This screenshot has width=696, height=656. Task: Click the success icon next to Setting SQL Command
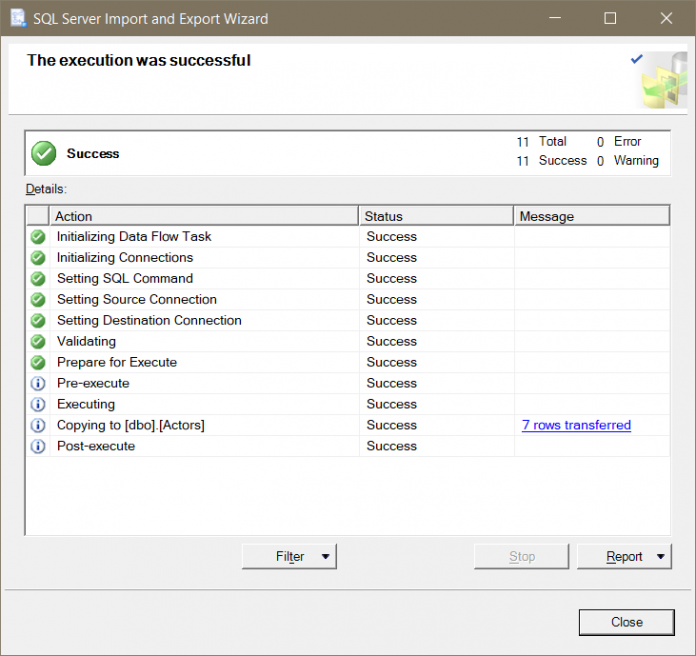pyautogui.click(x=38, y=279)
